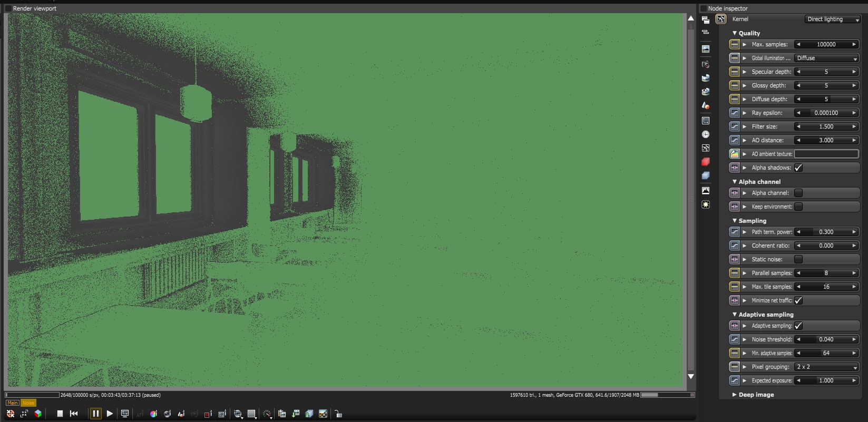Toggle the alpha background checker icon
This screenshot has height=422, width=868.
click(x=323, y=414)
